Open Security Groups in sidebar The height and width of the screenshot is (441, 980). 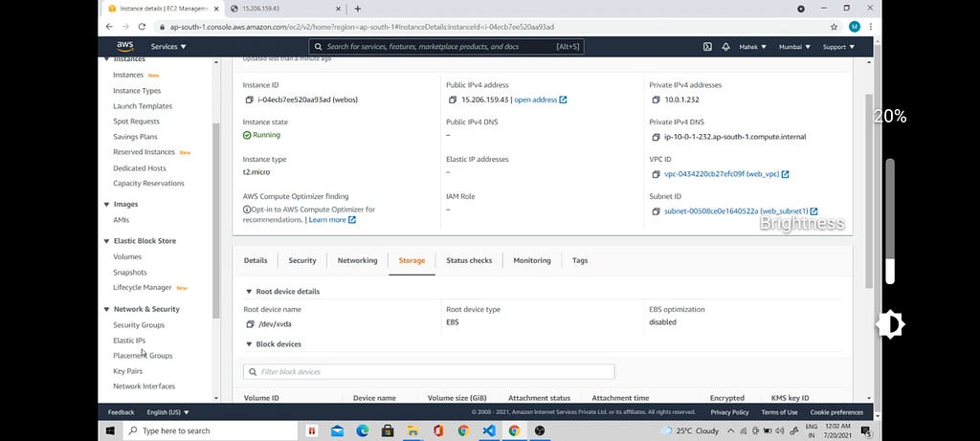click(x=139, y=325)
